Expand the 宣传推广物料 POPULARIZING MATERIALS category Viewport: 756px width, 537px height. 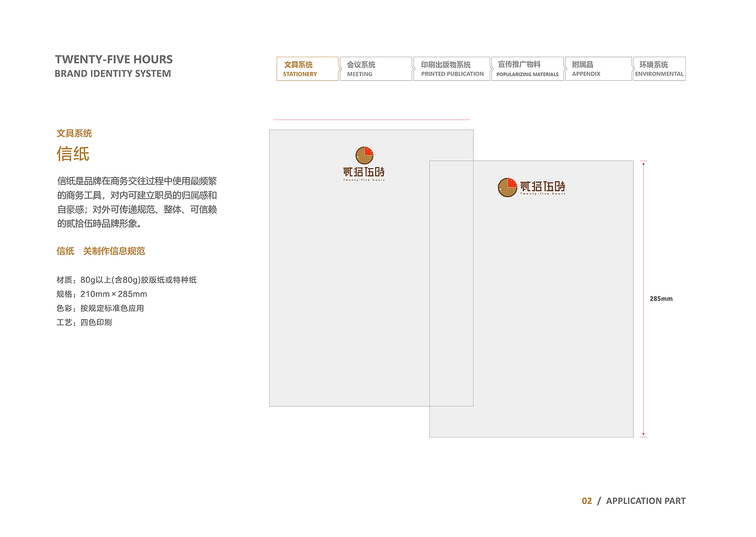coord(527,68)
